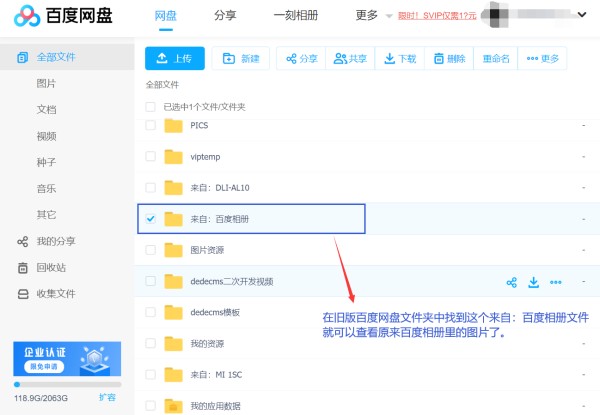Image resolution: width=600 pixels, height=415 pixels.
Task: Open the 其它 category
Action: (x=46, y=215)
